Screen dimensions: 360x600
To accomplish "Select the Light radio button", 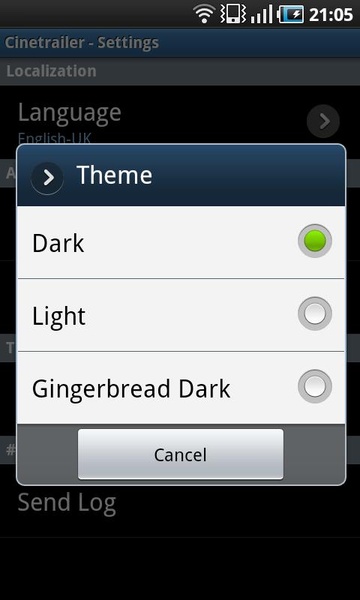I will 314,314.
